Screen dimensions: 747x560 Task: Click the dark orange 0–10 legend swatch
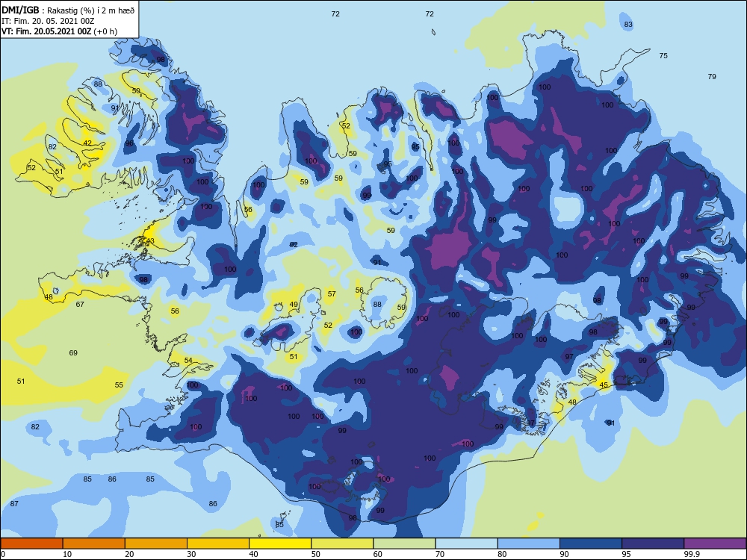point(31,544)
